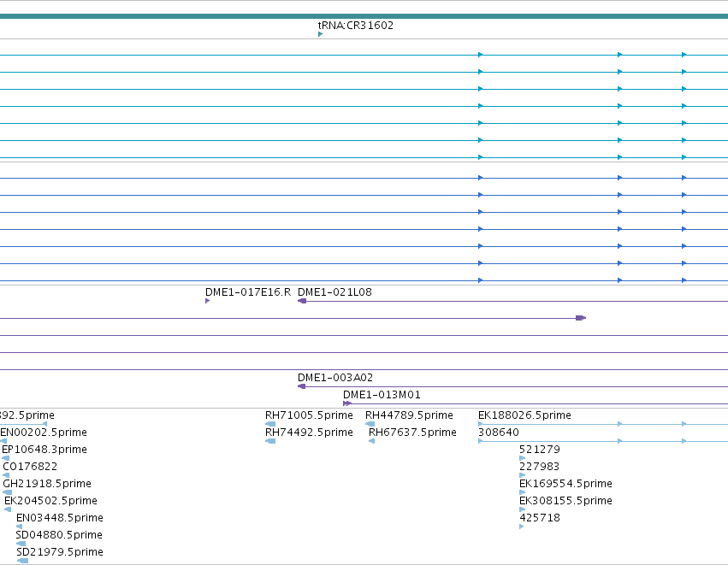Click the teal arrow glyph under tRNA:CR31602
This screenshot has width=728, height=565.
click(x=320, y=34)
